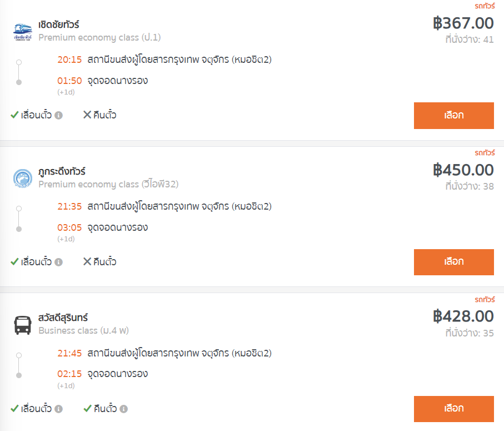Open info icon beside คืนตั๋ว on สวัสดีสุรินทร์ trip
The height and width of the screenshot is (431, 504).
124,409
